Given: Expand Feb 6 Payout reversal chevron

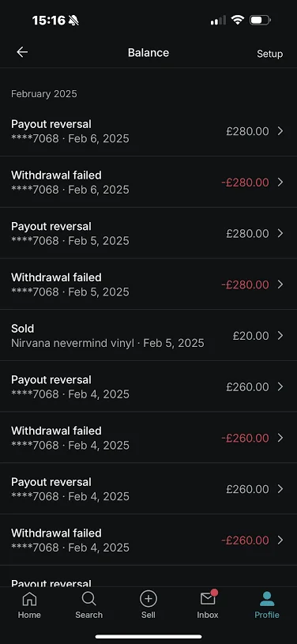Looking at the screenshot, I should click(x=280, y=131).
